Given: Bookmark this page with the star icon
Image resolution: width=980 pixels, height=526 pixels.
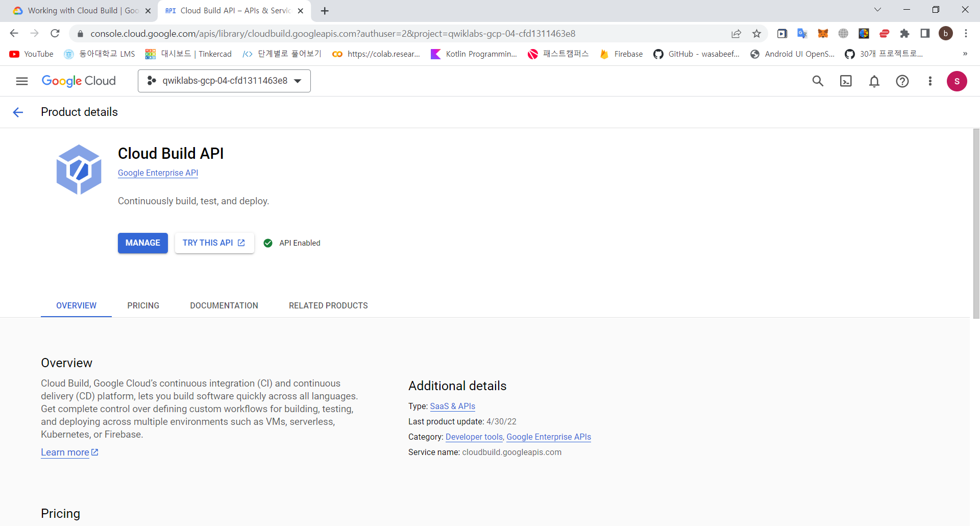Looking at the screenshot, I should click(x=756, y=34).
